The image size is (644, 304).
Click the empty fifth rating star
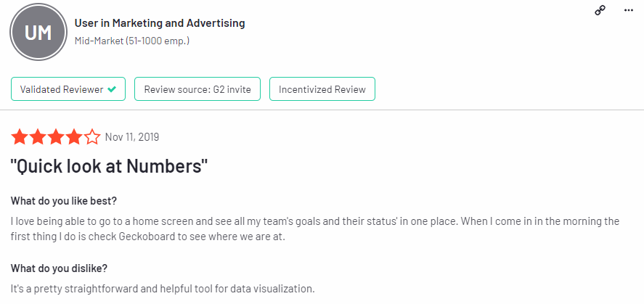tap(92, 137)
